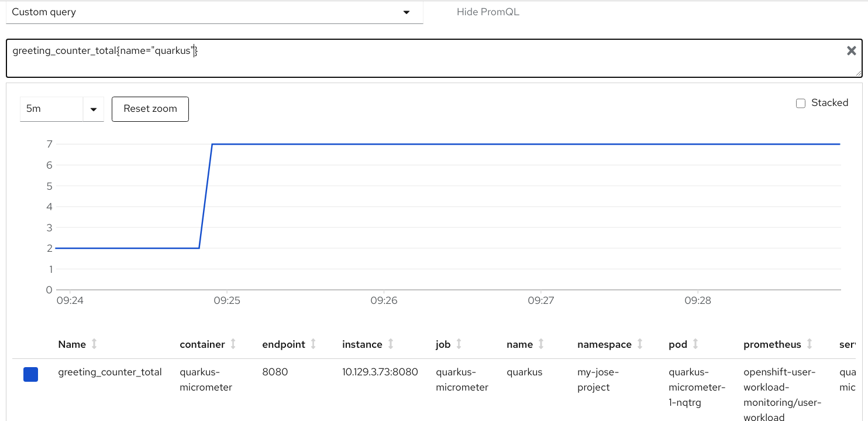The image size is (868, 421).
Task: Sort table by container column icon
Action: pyautogui.click(x=233, y=344)
